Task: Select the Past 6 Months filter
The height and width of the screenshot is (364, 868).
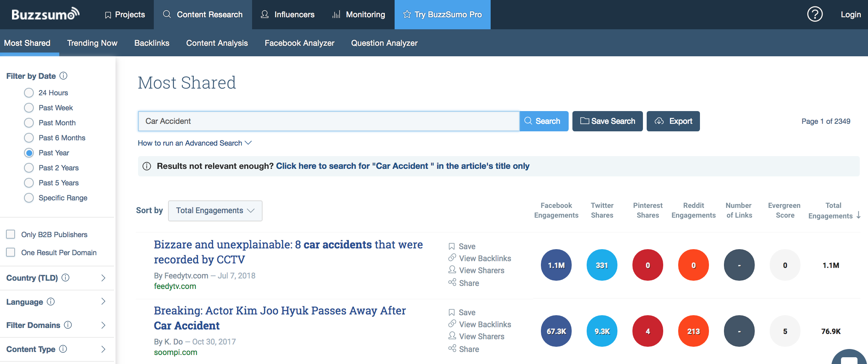Action: [29, 138]
